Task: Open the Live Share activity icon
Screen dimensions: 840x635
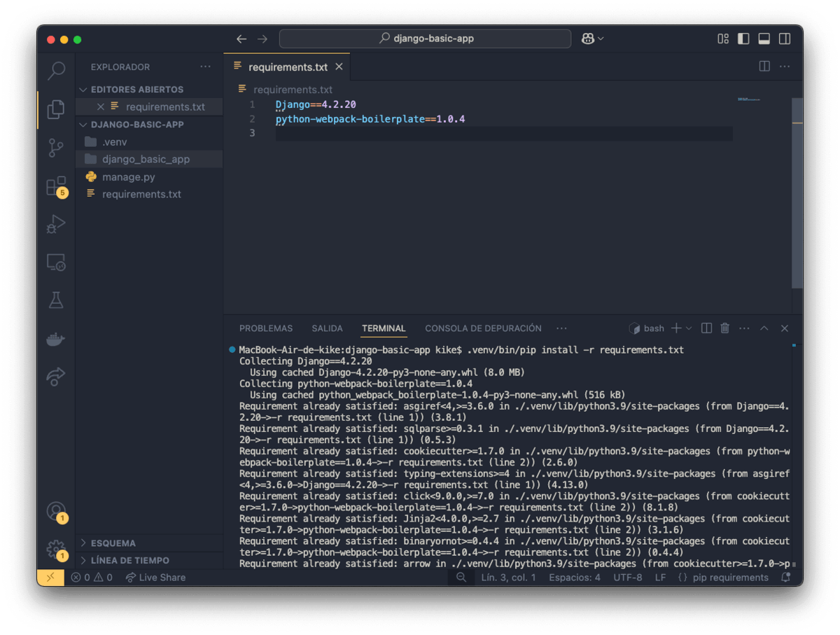Action: coord(56,377)
